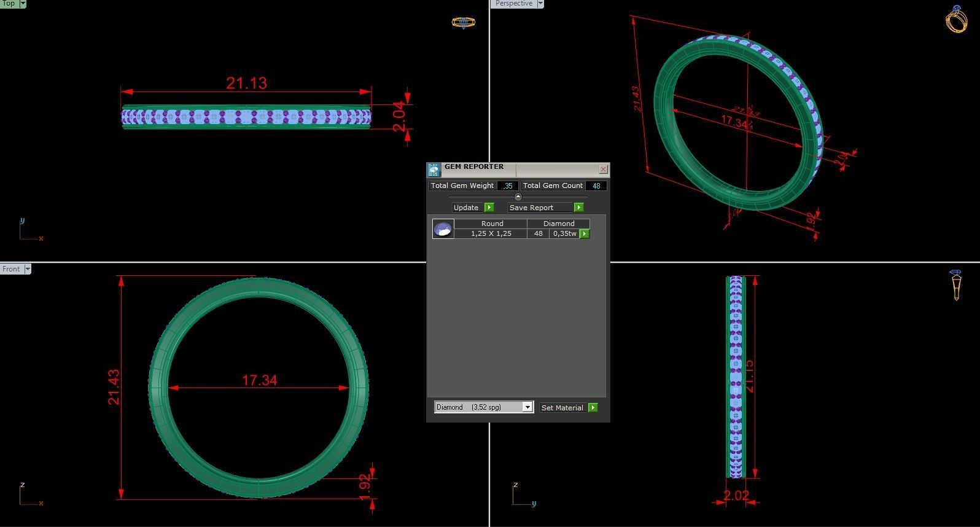Click the 17.34 dimension in Perspective view
Image resolution: width=980 pixels, height=527 pixels.
click(734, 122)
